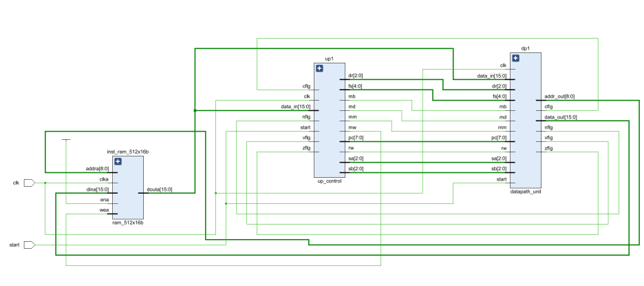The width and height of the screenshot is (644, 286).
Task: Select dp1's mm input pin
Action: coord(502,127)
